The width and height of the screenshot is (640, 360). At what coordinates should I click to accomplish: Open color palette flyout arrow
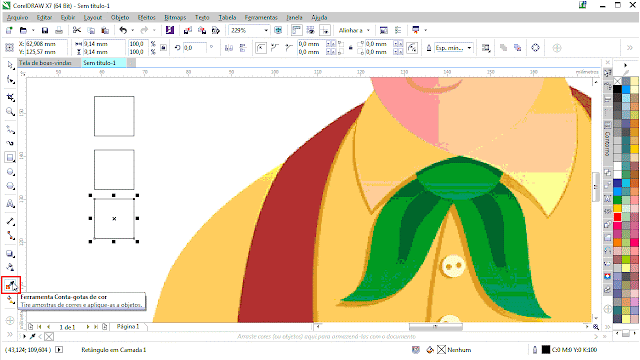pos(626,65)
